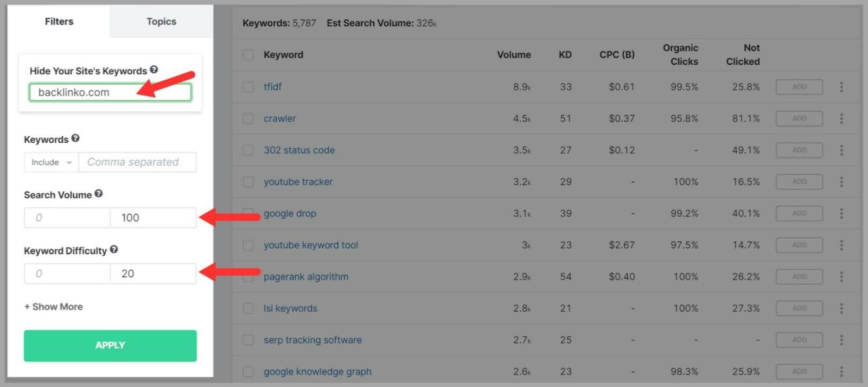Open the pagerank algorithm keyword link
Viewport: 868px width, 387px height.
pos(306,277)
